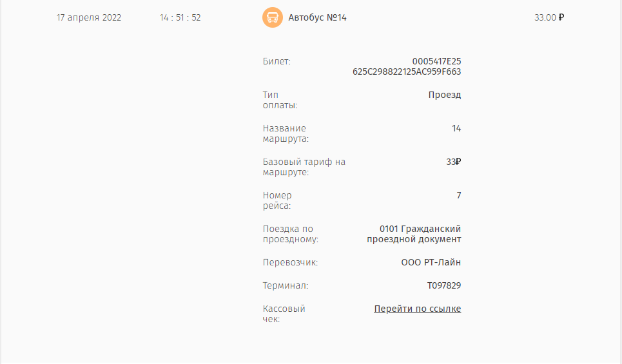Select the Автобус №14 trip title
622x364 pixels.
click(x=317, y=17)
